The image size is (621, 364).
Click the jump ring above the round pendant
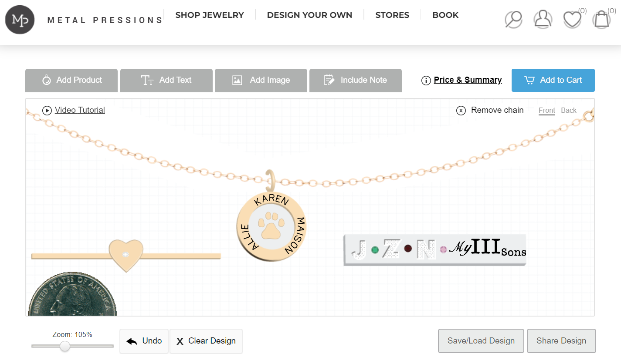click(x=271, y=180)
